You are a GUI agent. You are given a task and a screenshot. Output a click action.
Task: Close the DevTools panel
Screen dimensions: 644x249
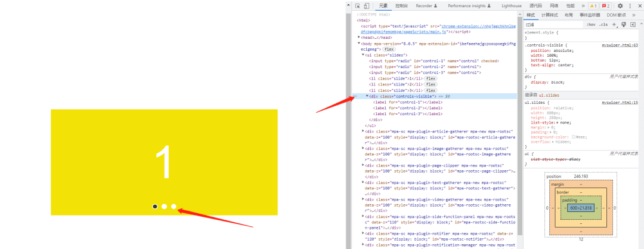coord(639,6)
